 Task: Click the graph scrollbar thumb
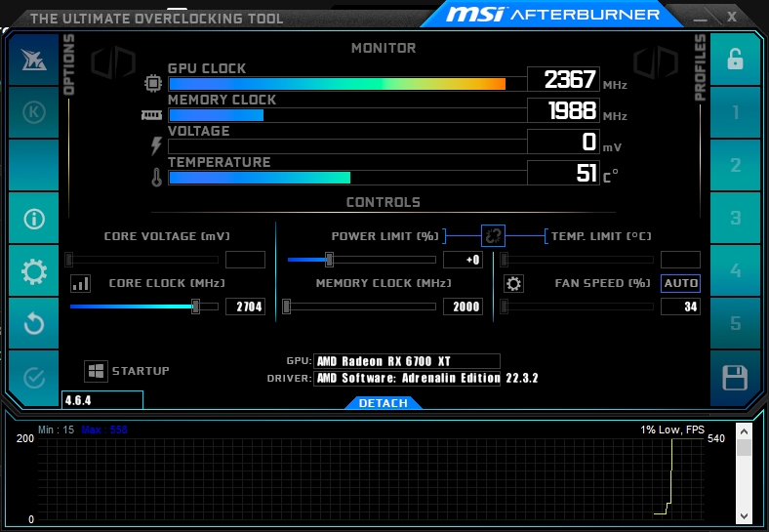pyautogui.click(x=744, y=447)
